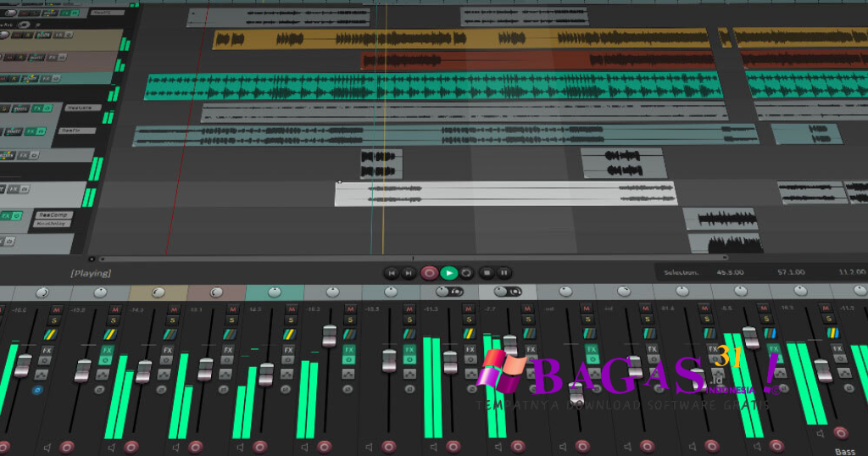This screenshot has width=868, height=456.
Task: Open the effect slot below ReaComp
Action: pyautogui.click(x=52, y=224)
